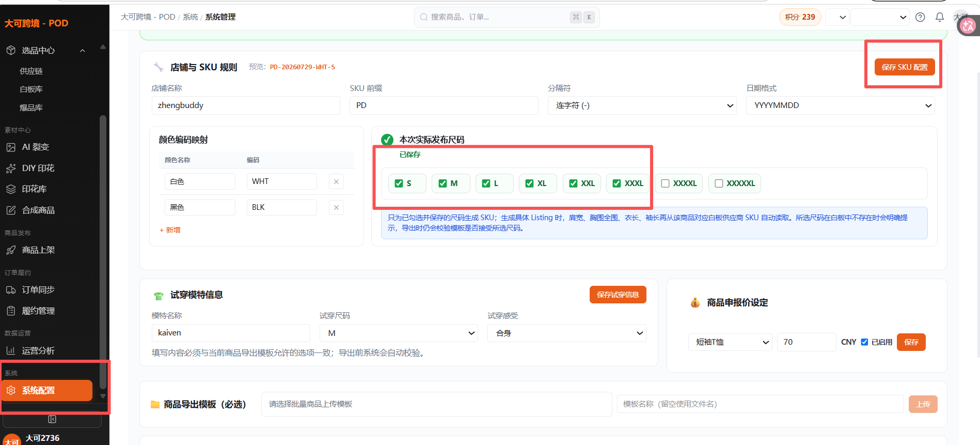Image resolution: width=980 pixels, height=445 pixels.
Task: Click the folder icon beside 商品导出模板
Action: point(155,405)
